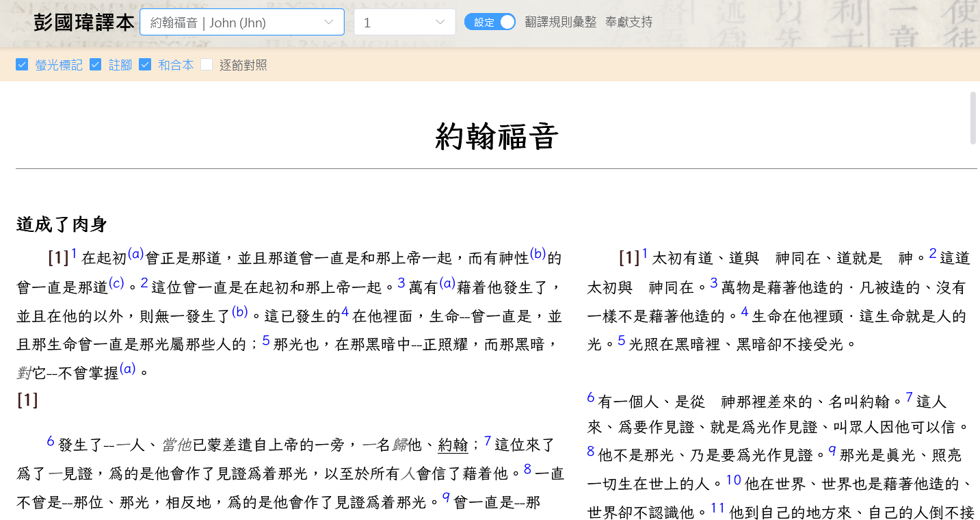The width and height of the screenshot is (980, 520).
Task: Click the 彭國瑋譯本 site title
Action: point(84,22)
